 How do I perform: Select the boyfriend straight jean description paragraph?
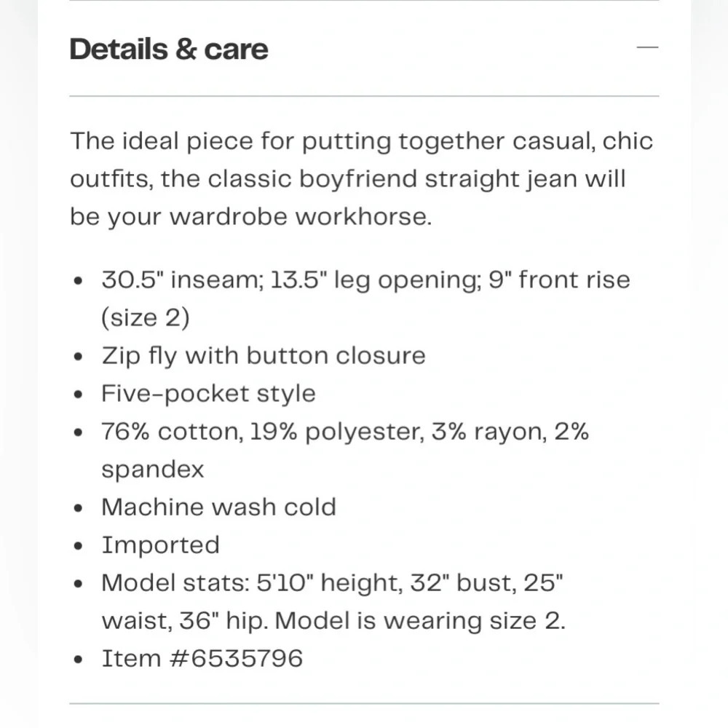361,179
